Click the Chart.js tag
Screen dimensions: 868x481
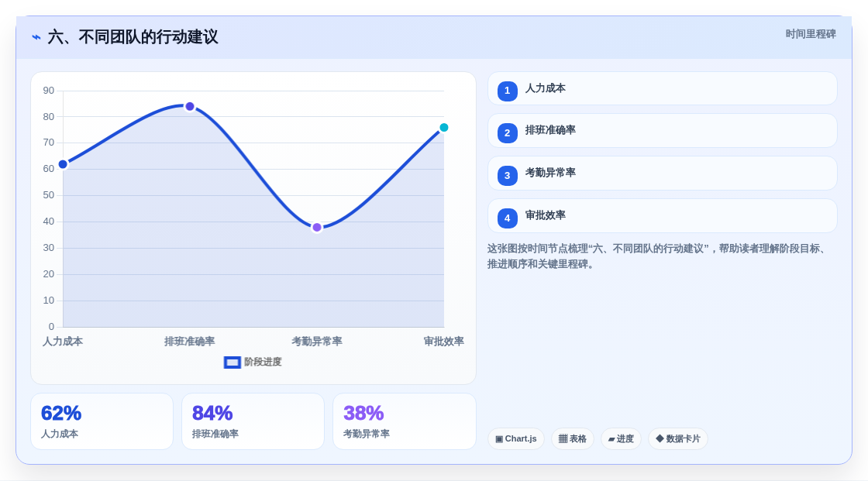tap(516, 439)
